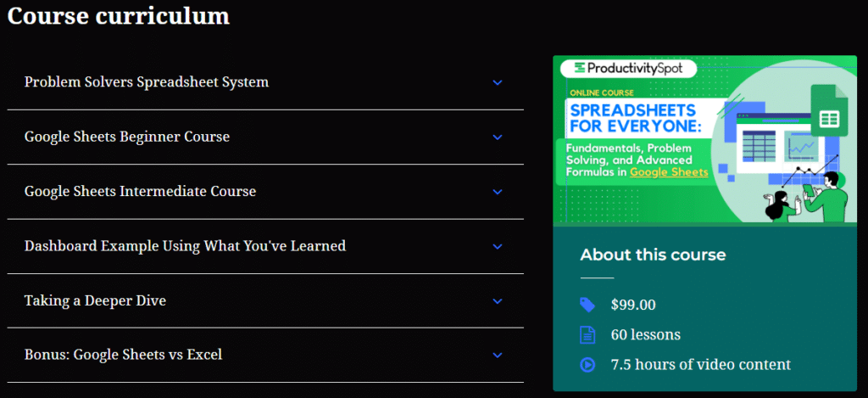The height and width of the screenshot is (398, 868).
Task: Select Bonus: Google Sheets vs Excel title
Action: (x=124, y=354)
